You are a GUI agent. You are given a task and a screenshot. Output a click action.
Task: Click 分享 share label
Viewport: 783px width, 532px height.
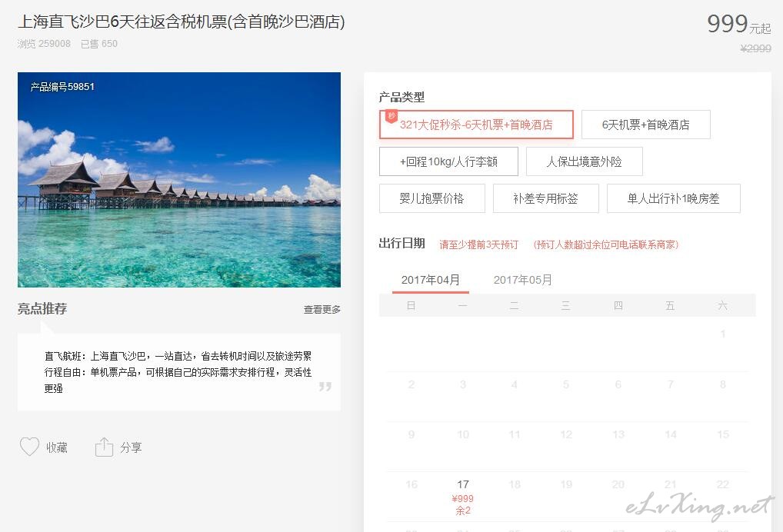[131, 447]
